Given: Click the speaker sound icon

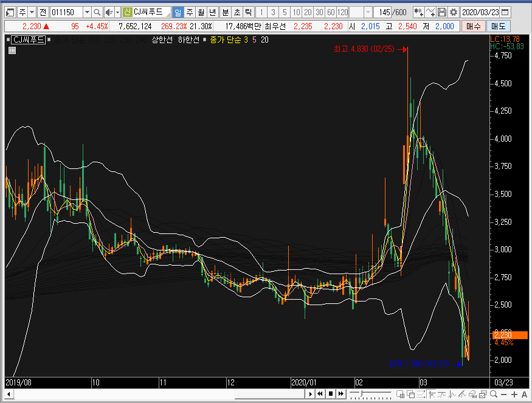Looking at the screenshot, I should click(x=109, y=13).
